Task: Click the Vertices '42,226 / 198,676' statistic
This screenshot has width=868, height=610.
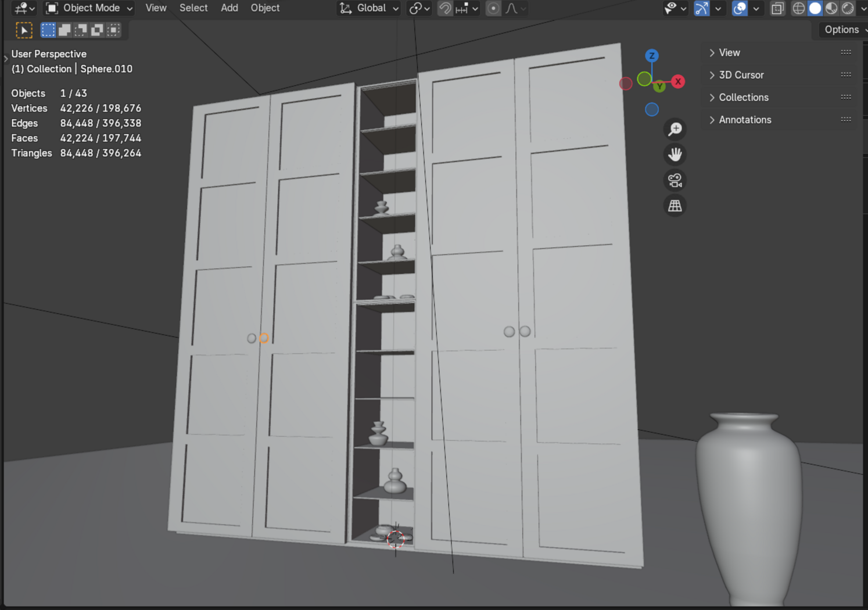Action: [101, 108]
